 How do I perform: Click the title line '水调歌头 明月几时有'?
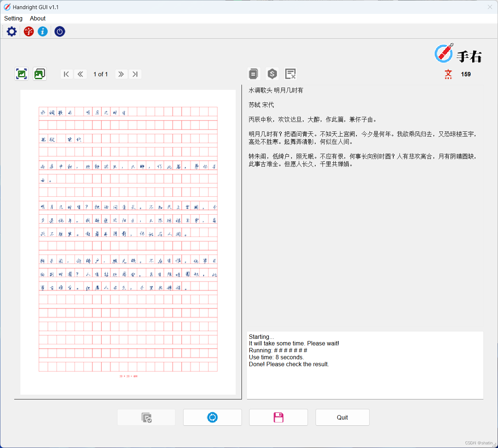(x=276, y=90)
